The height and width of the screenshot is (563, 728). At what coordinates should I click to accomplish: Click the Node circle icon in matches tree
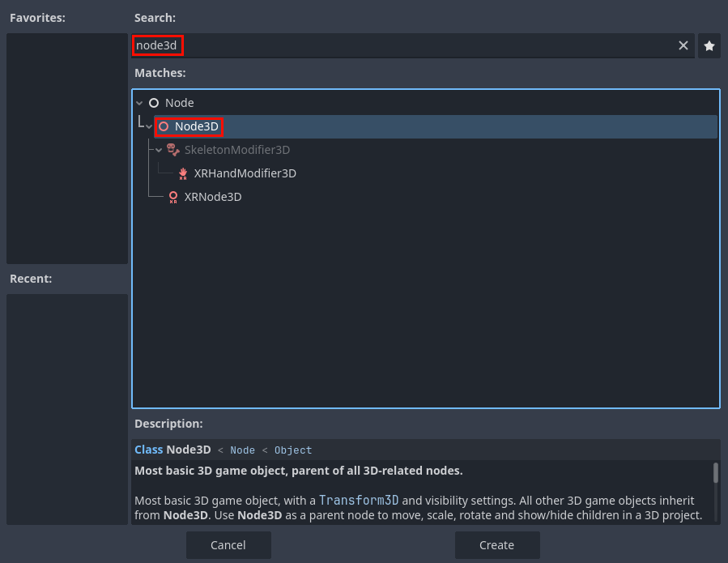click(154, 103)
